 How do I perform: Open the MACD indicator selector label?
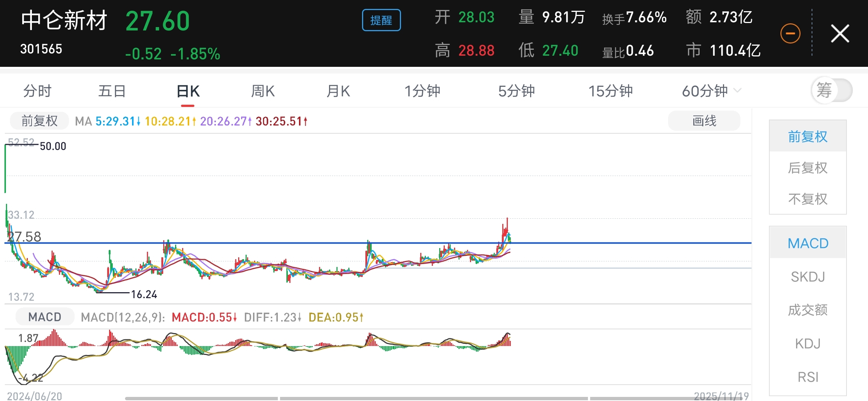[45, 317]
